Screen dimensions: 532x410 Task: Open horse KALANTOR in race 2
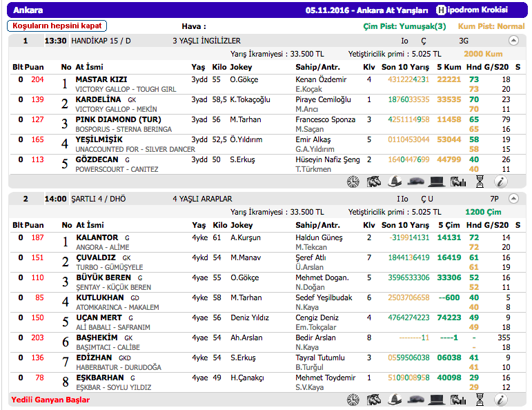[x=97, y=238]
